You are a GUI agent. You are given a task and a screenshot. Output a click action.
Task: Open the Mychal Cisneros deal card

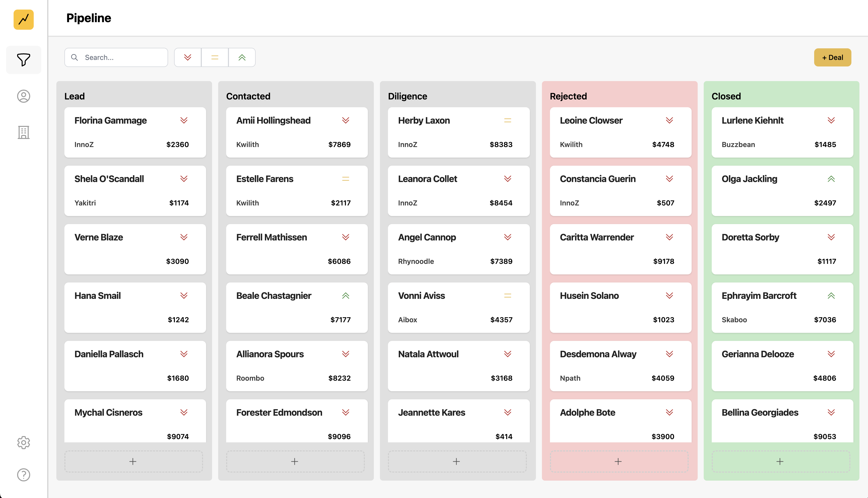point(135,421)
